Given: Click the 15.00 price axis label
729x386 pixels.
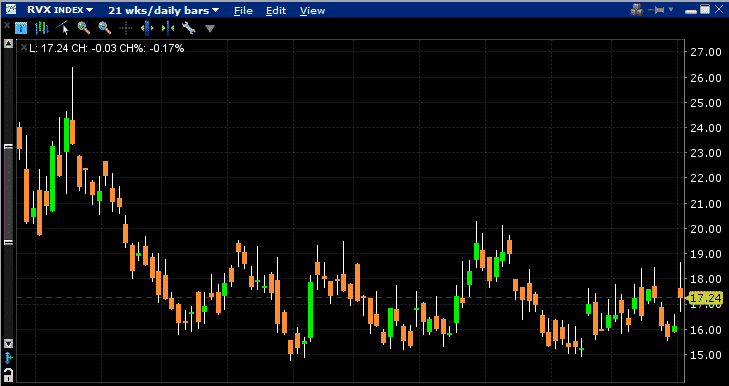Looking at the screenshot, I should click(706, 354).
